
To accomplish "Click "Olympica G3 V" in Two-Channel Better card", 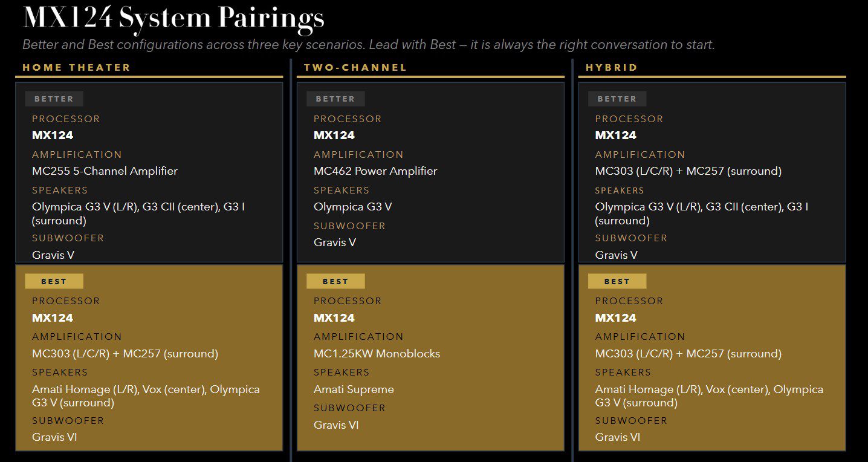I will point(353,207).
